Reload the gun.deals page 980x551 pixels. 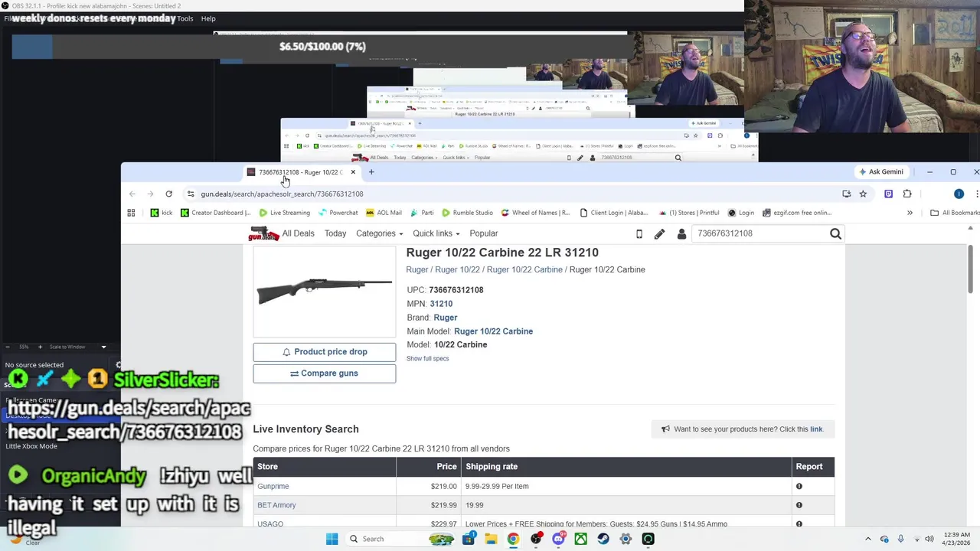[168, 194]
